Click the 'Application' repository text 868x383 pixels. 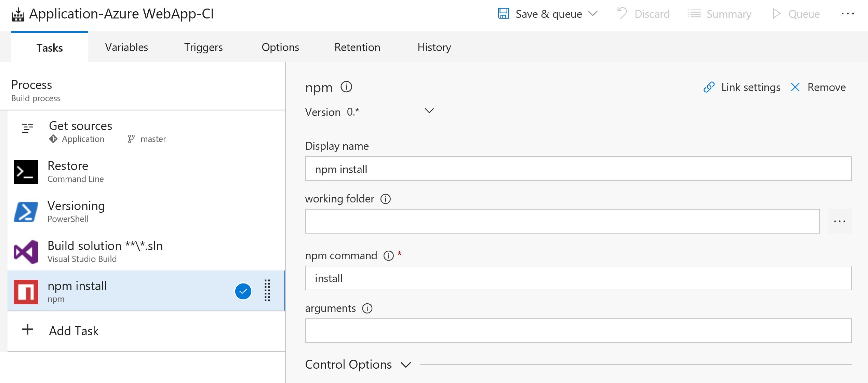(83, 139)
